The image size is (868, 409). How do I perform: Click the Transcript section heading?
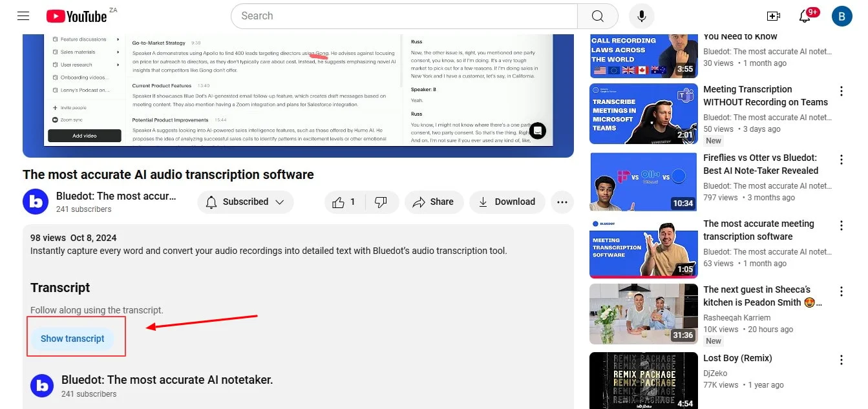click(60, 288)
